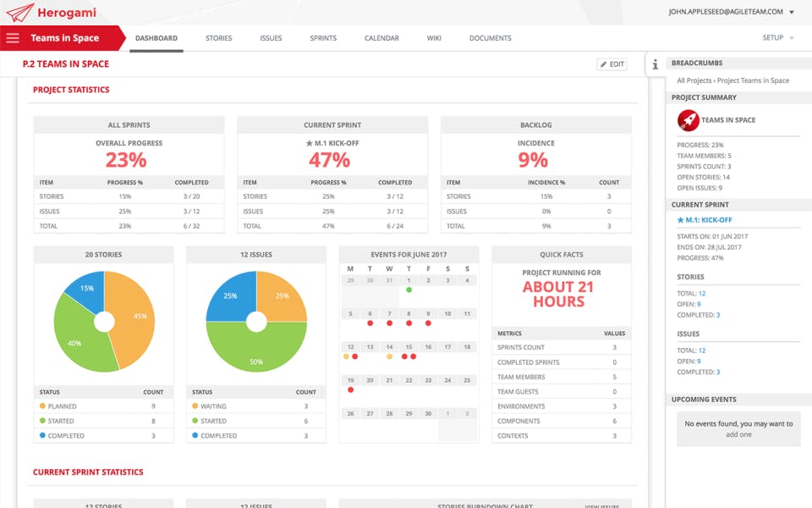Click the rocket project icon
Screen dimensions: 812x508
689,120
